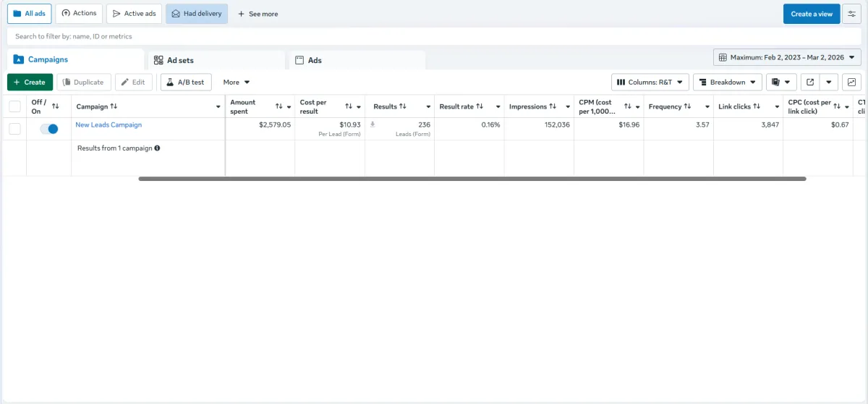
Task: Click the green Create button
Action: click(x=30, y=83)
